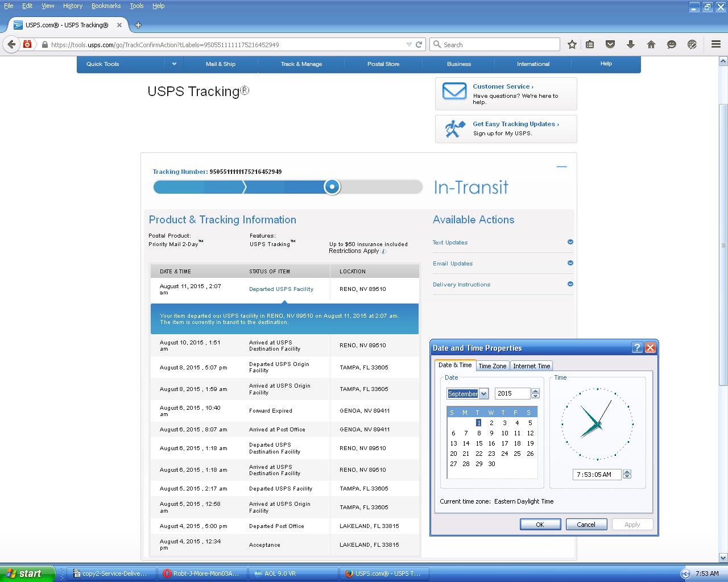
Task: Open the Downloads arrow icon
Action: click(631, 44)
